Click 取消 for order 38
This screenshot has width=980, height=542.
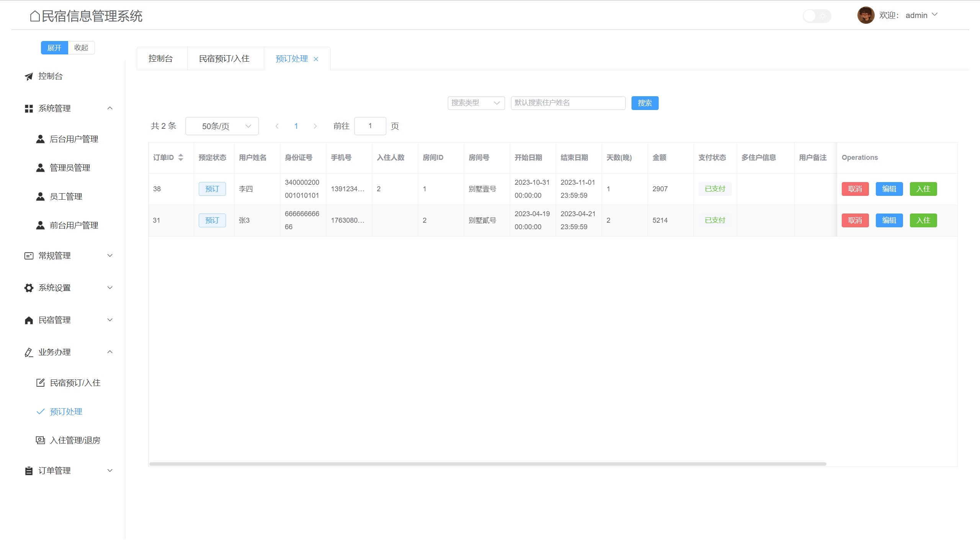(855, 189)
